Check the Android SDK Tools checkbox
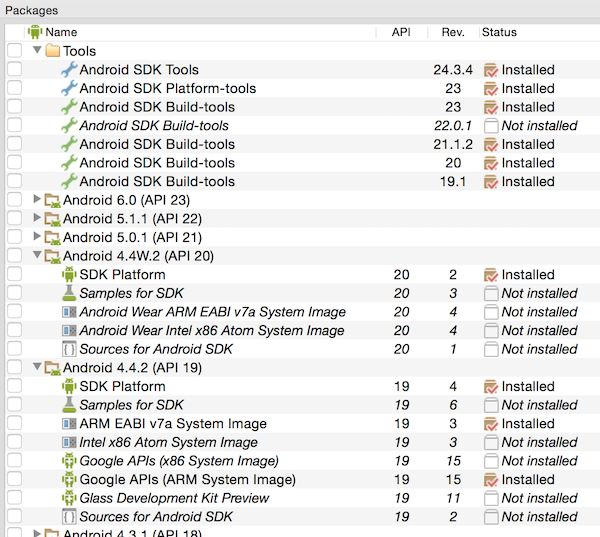The width and height of the screenshot is (600, 537). point(15,69)
